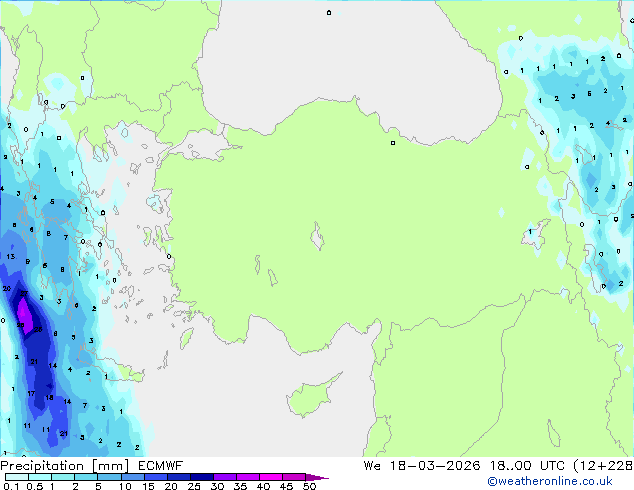Image resolution: width=634 pixels, height=490 pixels.
Task: Click the "0.1" legend scale label
Action: click(x=11, y=486)
